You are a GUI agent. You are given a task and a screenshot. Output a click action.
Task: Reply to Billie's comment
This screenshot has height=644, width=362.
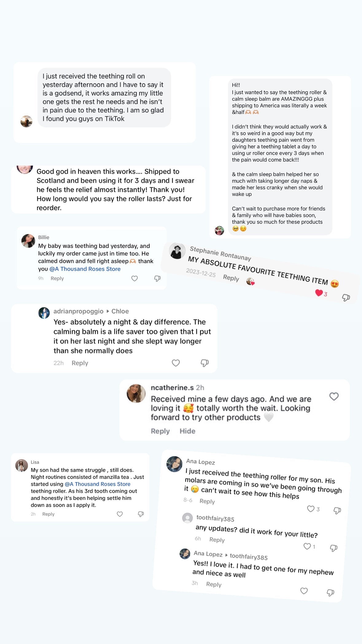tap(57, 278)
